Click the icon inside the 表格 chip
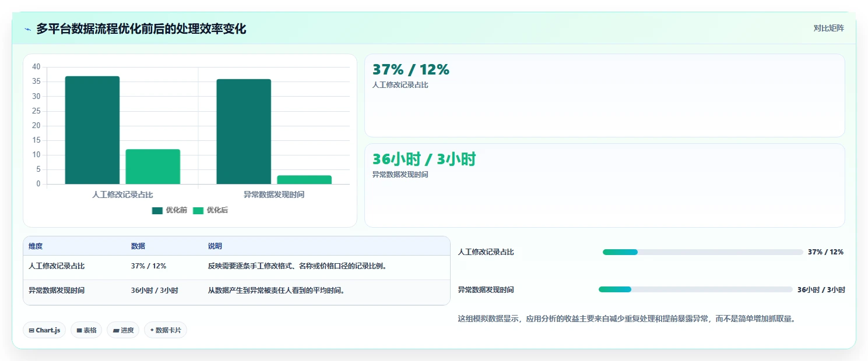868x361 pixels. tap(79, 330)
